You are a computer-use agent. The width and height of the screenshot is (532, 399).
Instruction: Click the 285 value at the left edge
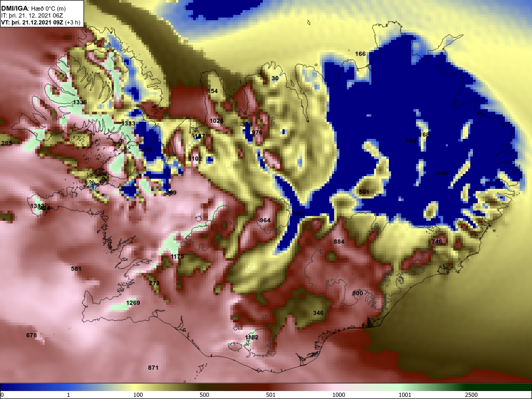coord(6,143)
